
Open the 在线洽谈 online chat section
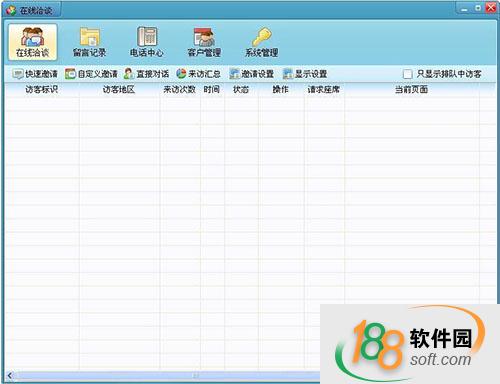(33, 42)
